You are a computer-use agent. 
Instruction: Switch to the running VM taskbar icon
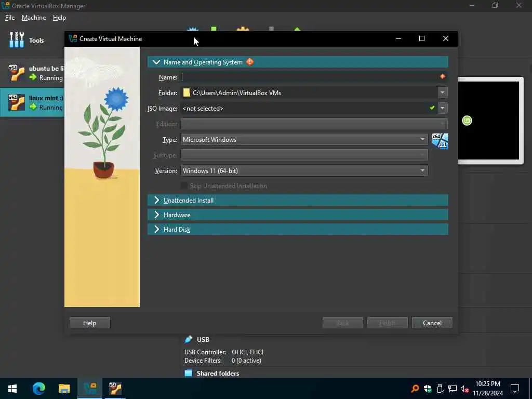(115, 389)
